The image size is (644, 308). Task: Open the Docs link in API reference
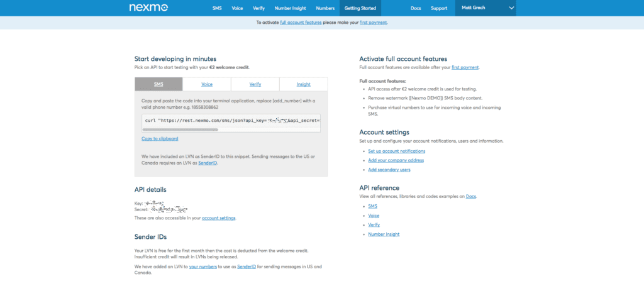[x=470, y=197]
